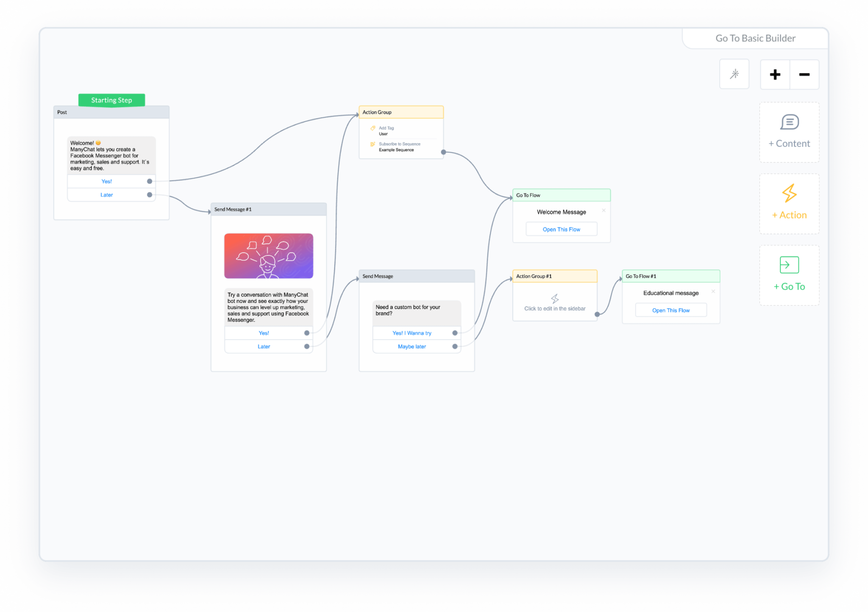Select Maybe later button in Send Message
This screenshot has width=868, height=612.
(412, 347)
